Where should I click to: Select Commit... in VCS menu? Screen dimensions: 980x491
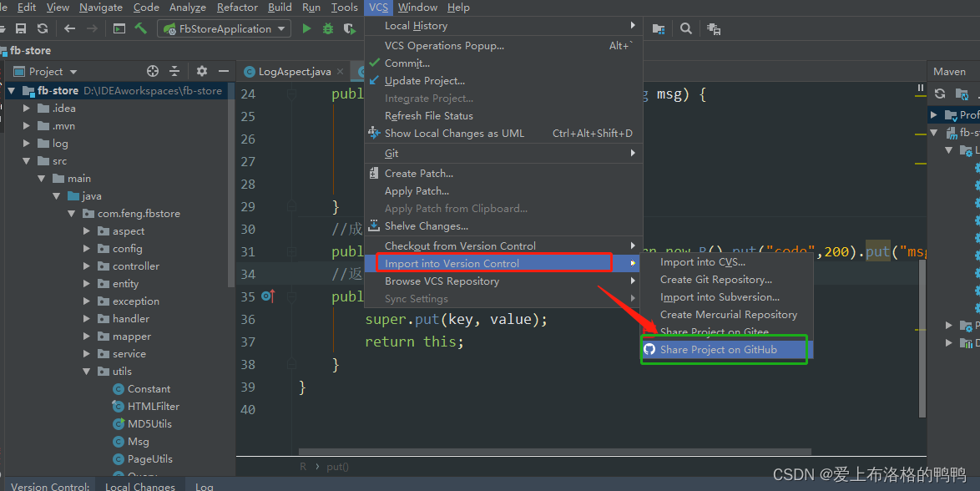(503, 63)
